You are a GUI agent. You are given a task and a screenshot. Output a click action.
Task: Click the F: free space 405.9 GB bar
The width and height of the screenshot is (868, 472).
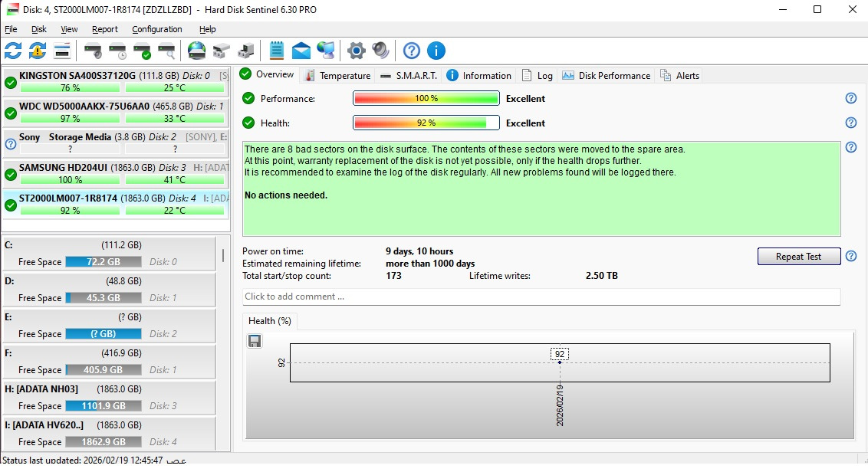[104, 369]
